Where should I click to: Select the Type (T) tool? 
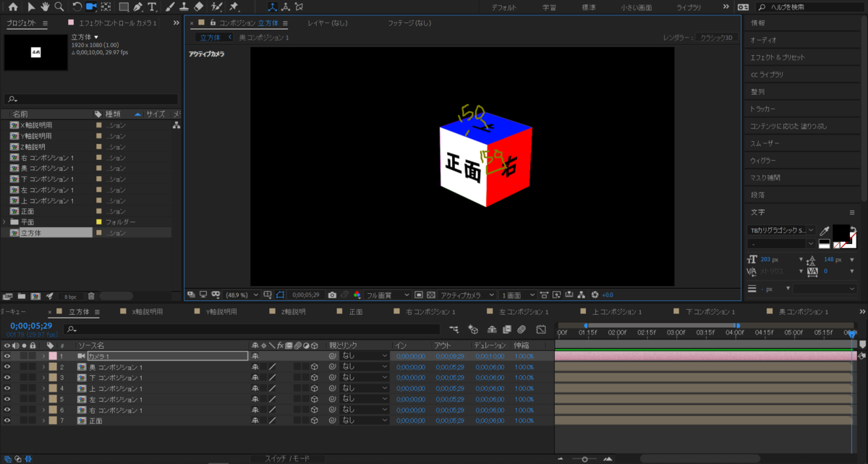152,7
